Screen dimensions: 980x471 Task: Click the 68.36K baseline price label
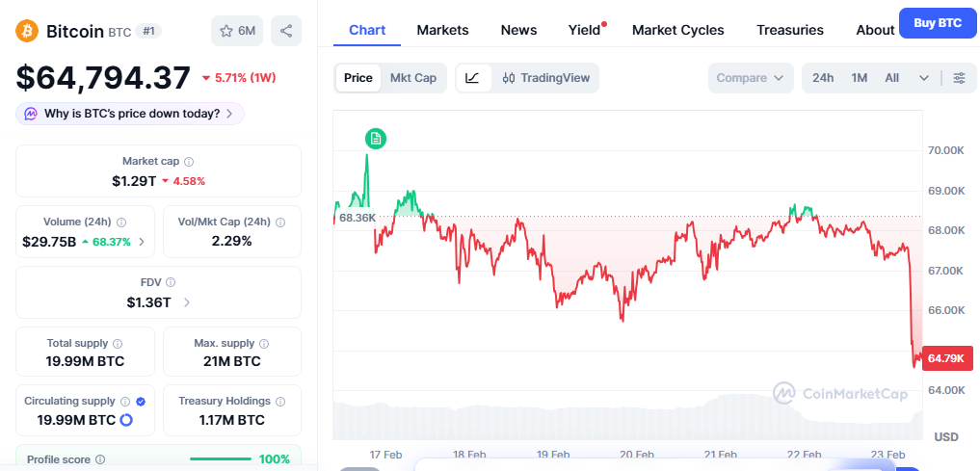click(357, 218)
